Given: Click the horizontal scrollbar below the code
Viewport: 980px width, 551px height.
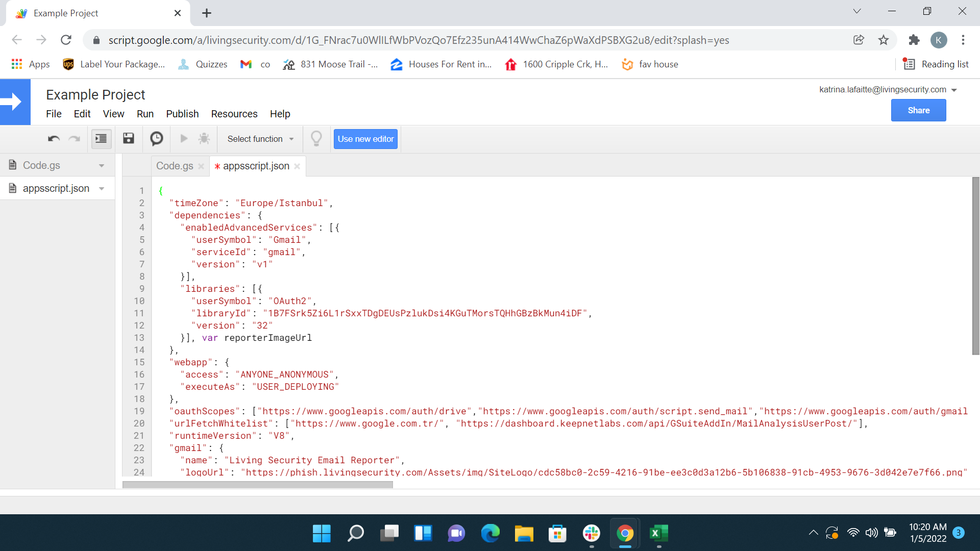Looking at the screenshot, I should 258,485.
